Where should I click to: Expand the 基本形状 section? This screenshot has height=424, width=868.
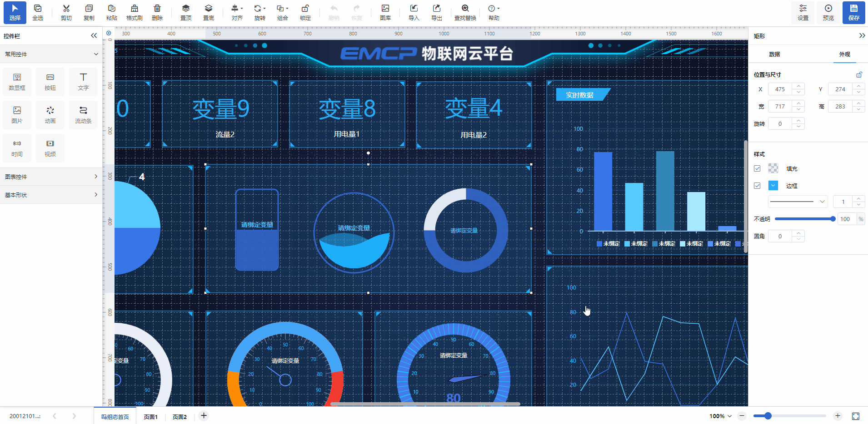click(x=51, y=195)
